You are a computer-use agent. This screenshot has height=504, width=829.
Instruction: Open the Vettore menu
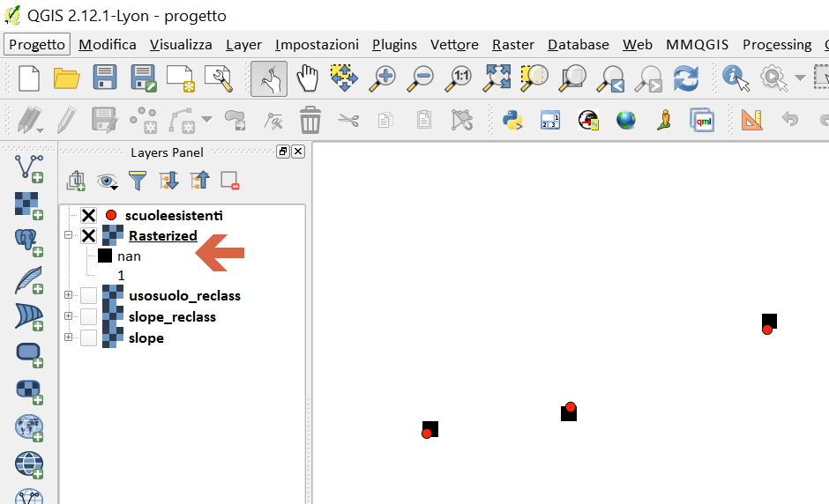[454, 44]
